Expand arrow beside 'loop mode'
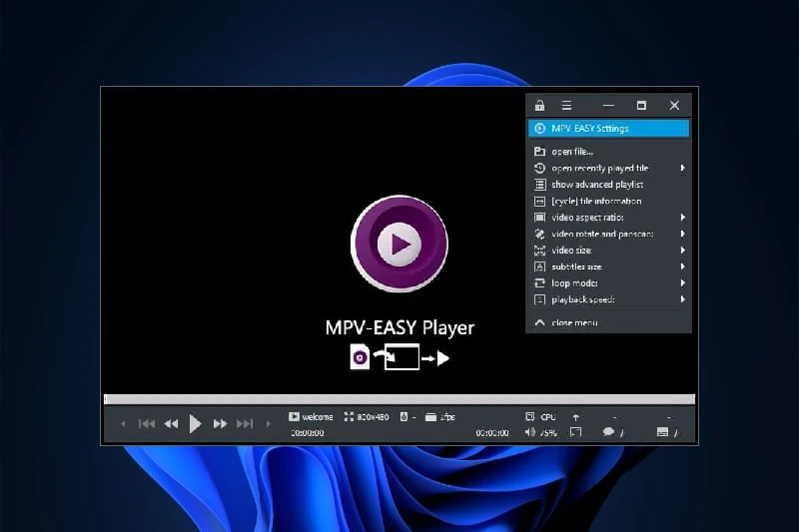Image resolution: width=799 pixels, height=532 pixels. (x=682, y=283)
